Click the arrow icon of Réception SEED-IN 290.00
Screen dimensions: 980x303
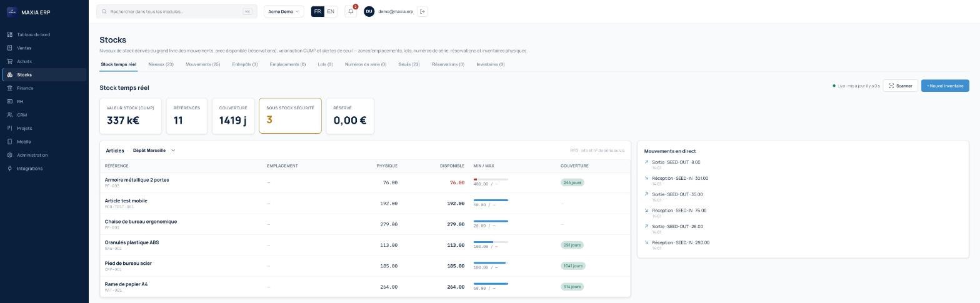click(x=647, y=242)
